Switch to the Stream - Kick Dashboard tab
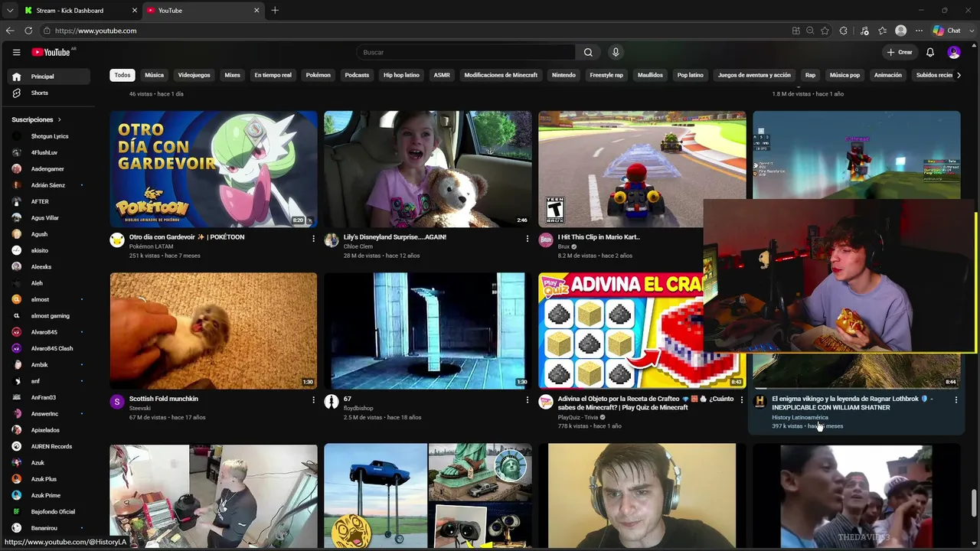This screenshot has height=551, width=980. click(x=80, y=10)
